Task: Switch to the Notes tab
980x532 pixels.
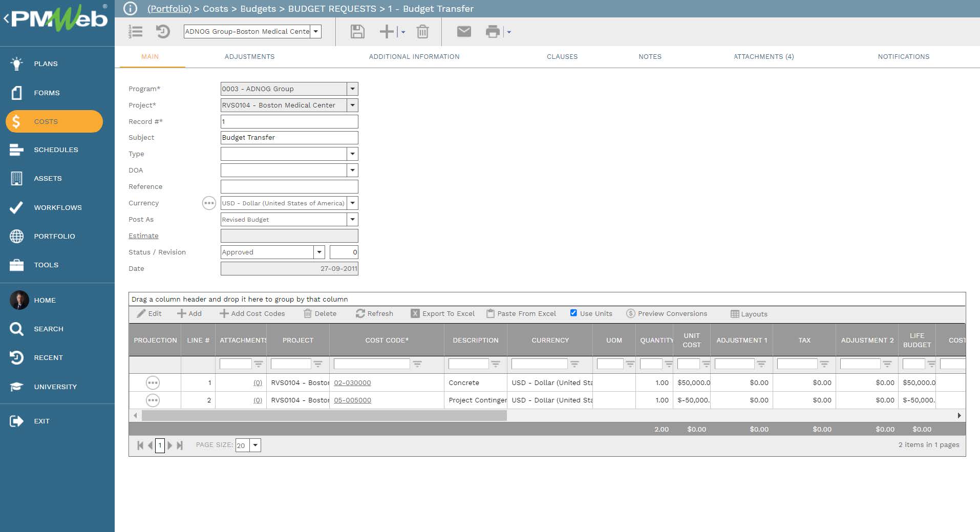Action: tap(650, 57)
